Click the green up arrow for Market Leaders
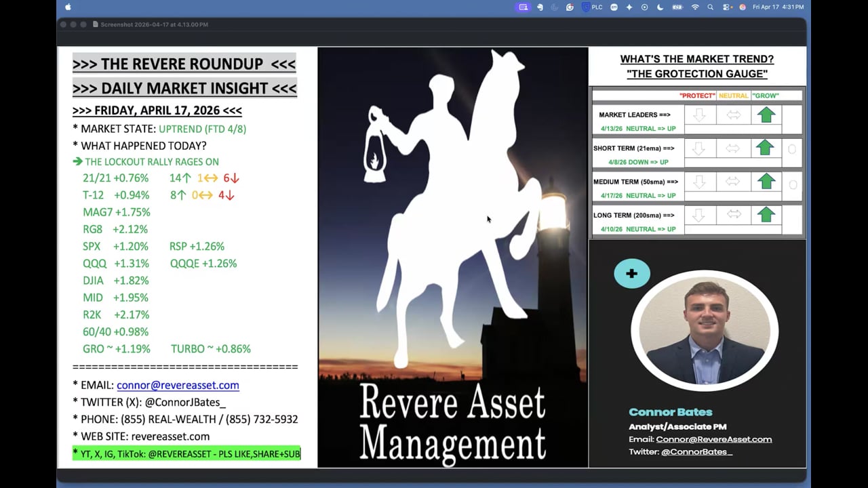 (x=766, y=115)
